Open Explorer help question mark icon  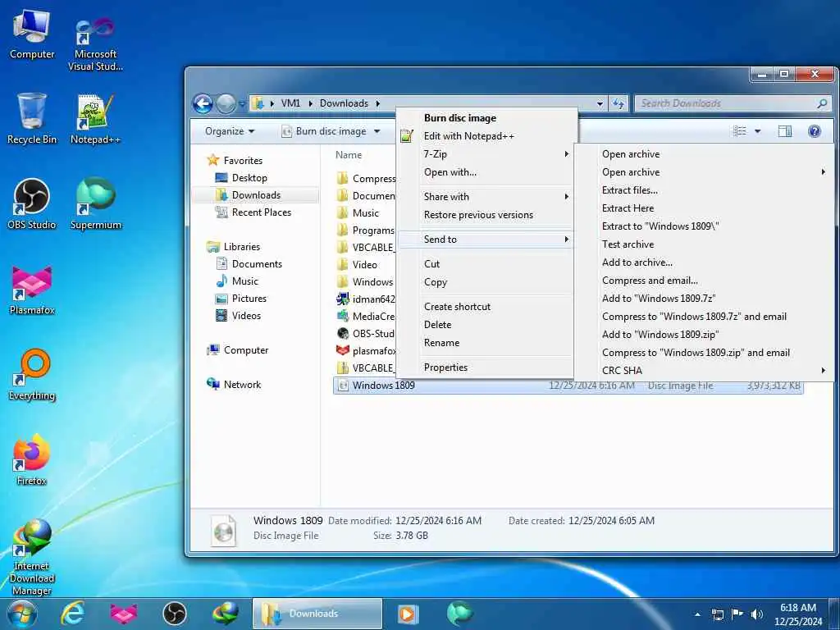tap(815, 131)
